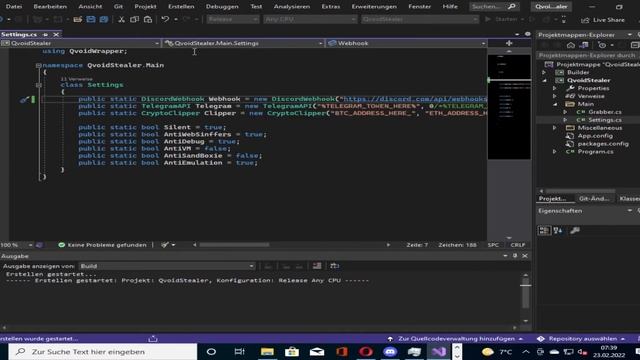The image size is (640, 360).
Task: Toggle word wrap icon in Ausgabe panel
Action: point(335,266)
